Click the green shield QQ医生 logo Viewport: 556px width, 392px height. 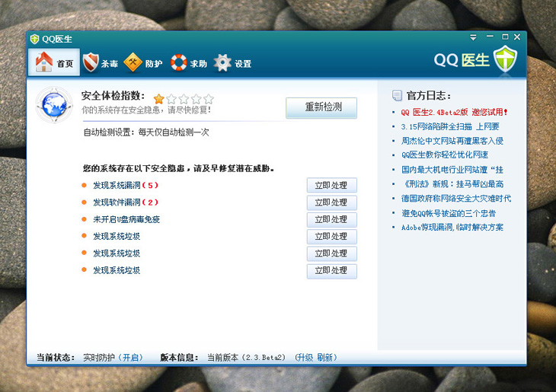click(506, 59)
